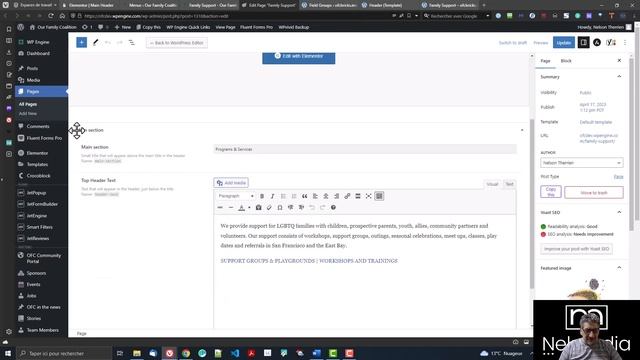Open keyboard shortcuts help icon
The height and width of the screenshot is (360, 640).
click(333, 208)
